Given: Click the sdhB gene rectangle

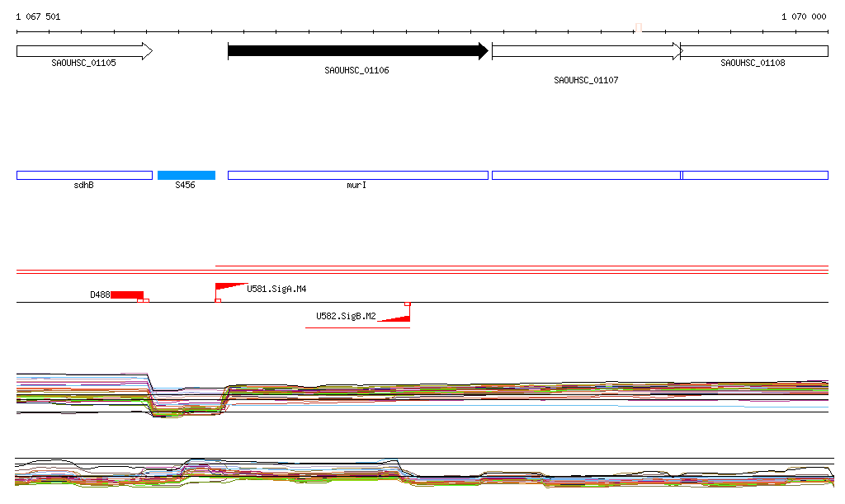Looking at the screenshot, I should (84, 175).
